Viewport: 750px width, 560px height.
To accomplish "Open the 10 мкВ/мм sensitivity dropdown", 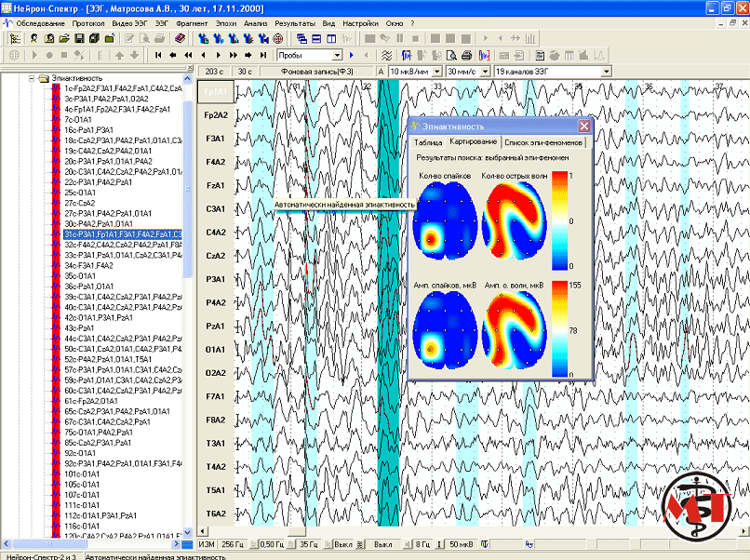I will [x=436, y=72].
